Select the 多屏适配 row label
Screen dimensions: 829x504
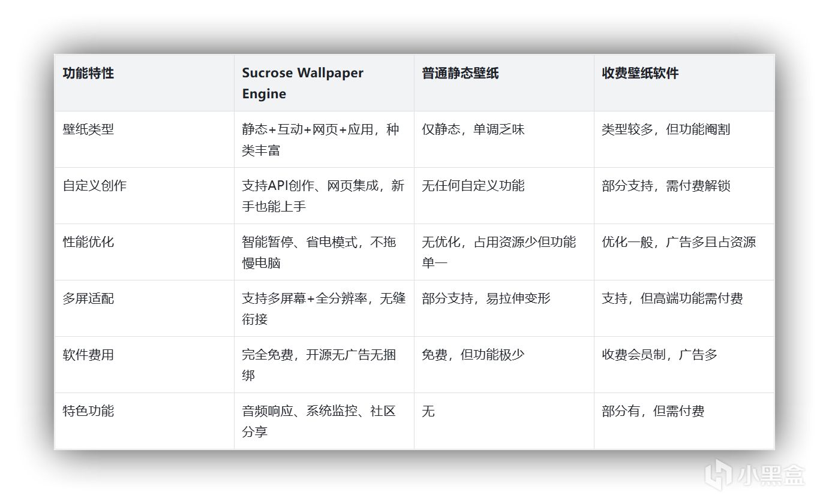pyautogui.click(x=88, y=298)
